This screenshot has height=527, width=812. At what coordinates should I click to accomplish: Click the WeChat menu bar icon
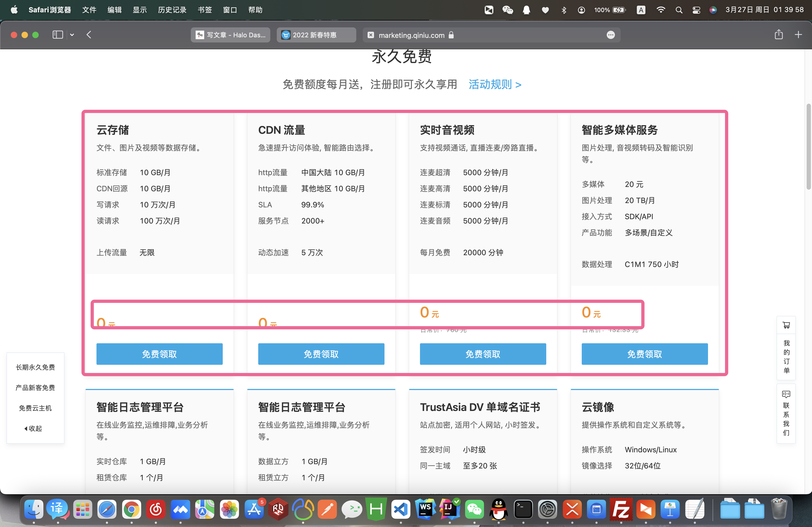pyautogui.click(x=507, y=10)
